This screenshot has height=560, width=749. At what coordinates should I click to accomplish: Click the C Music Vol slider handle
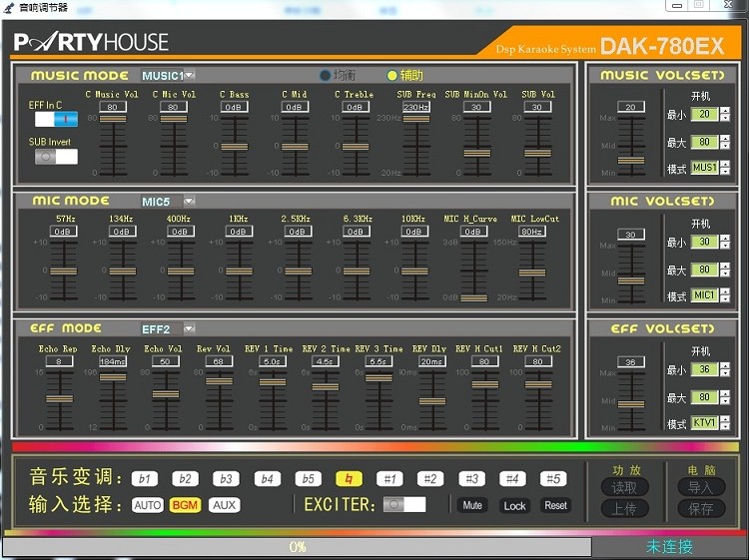(x=113, y=119)
